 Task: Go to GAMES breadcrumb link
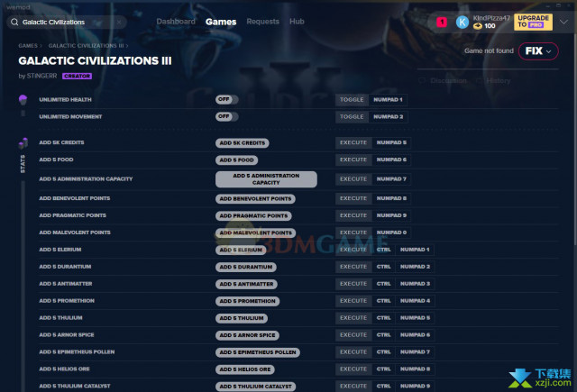point(28,46)
